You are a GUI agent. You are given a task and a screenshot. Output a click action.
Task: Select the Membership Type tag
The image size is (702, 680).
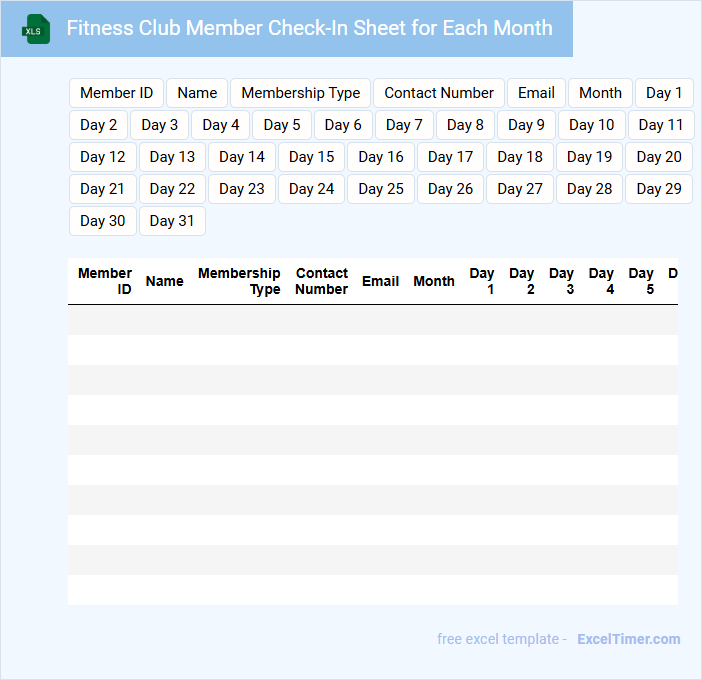click(300, 93)
